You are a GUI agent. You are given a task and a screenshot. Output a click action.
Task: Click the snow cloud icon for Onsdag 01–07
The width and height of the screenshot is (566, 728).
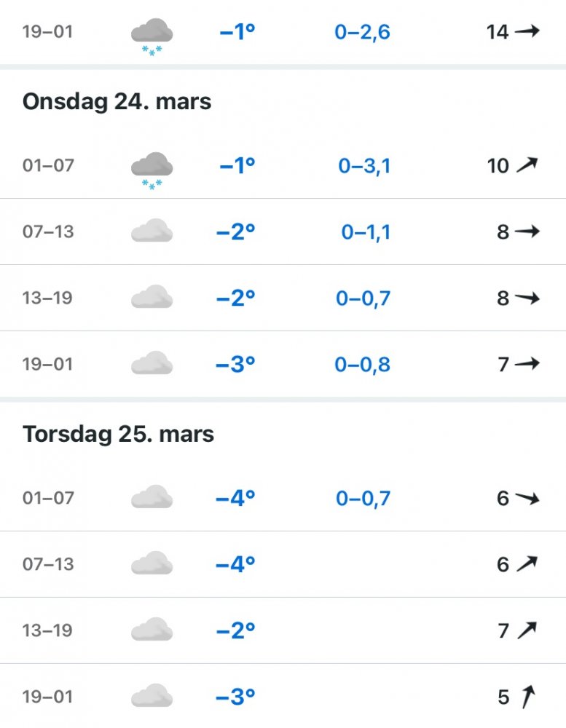coord(152,169)
